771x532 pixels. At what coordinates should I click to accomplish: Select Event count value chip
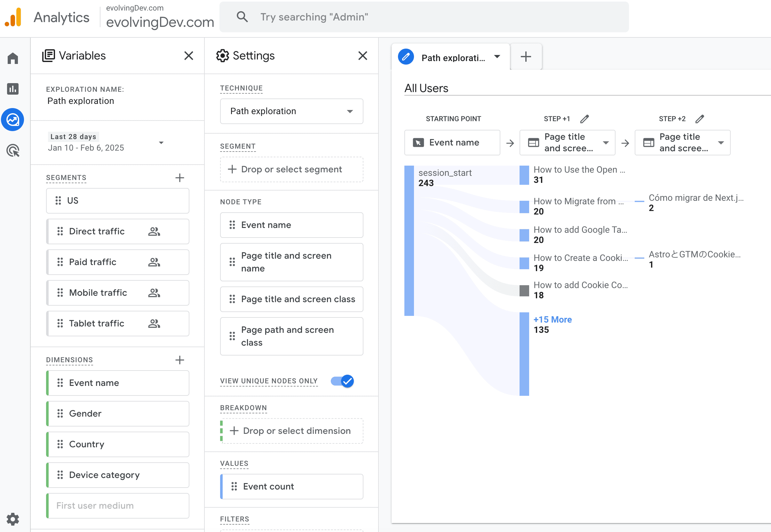point(291,487)
